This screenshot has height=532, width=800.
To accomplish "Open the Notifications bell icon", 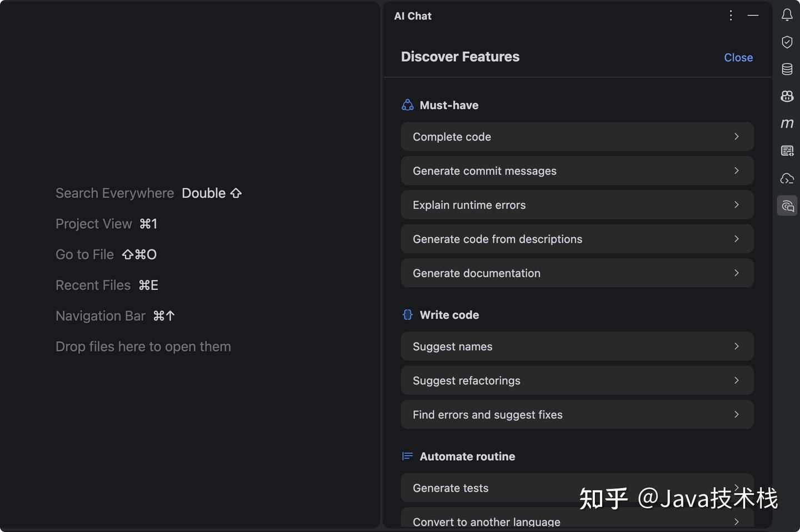I will coord(787,15).
